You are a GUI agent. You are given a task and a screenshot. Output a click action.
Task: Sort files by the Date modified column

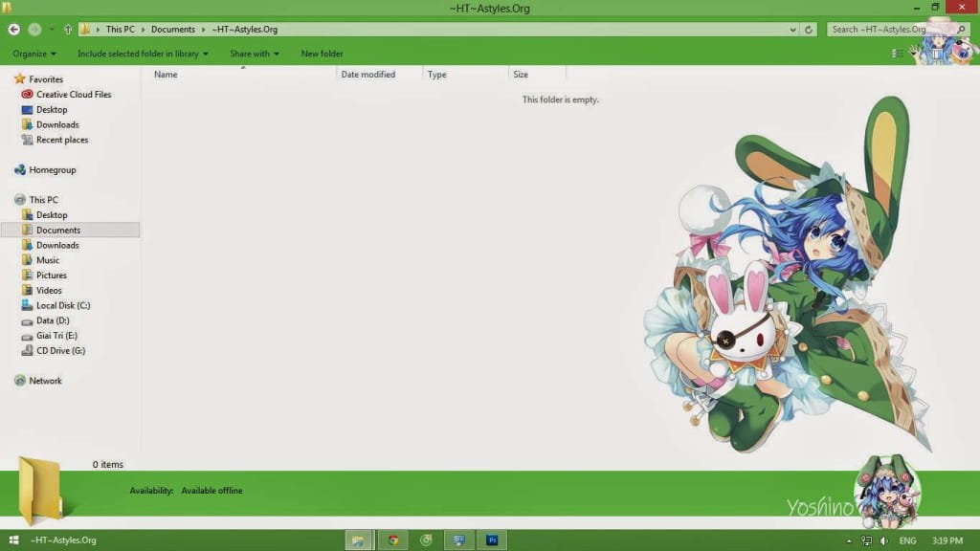pos(368,74)
